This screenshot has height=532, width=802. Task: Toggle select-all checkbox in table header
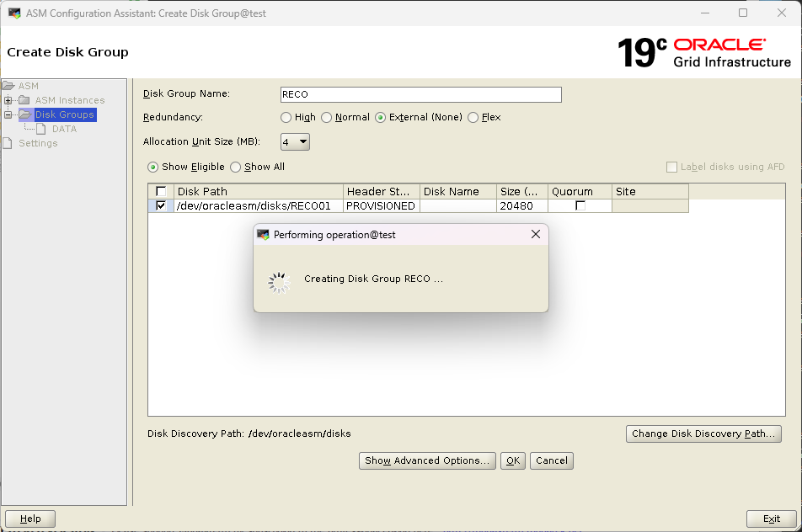pos(161,191)
